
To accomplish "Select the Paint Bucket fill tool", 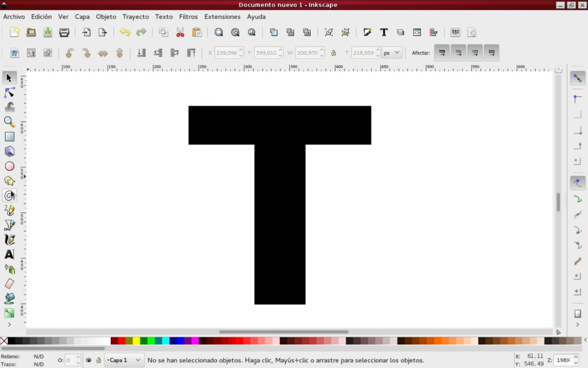I will pos(9,298).
